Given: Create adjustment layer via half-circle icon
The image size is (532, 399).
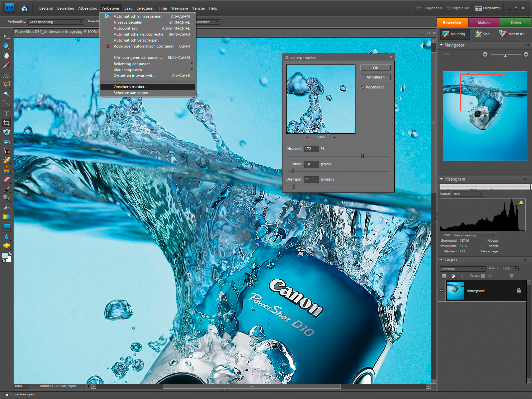Looking at the screenshot, I should 453,276.
